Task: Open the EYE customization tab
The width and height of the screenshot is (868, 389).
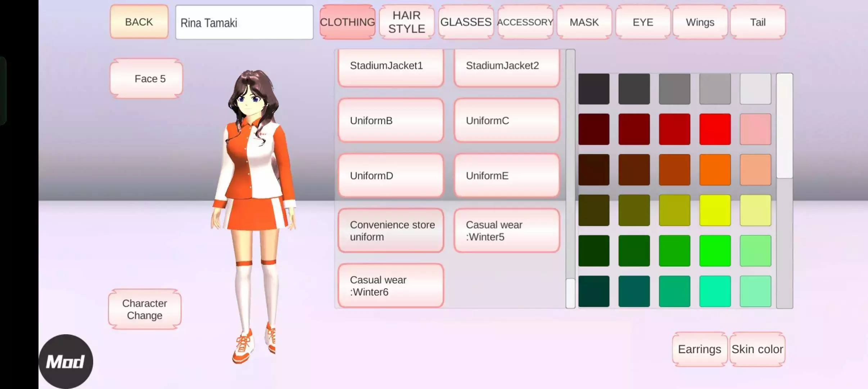Action: click(643, 22)
